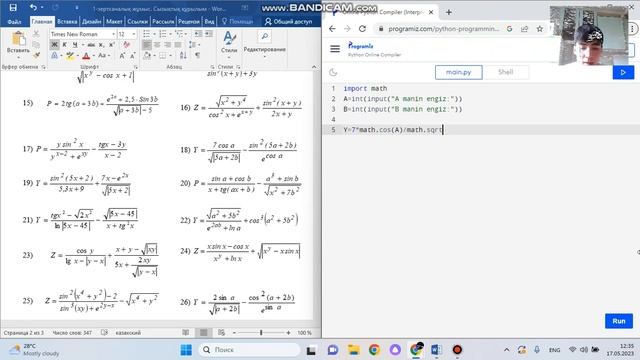Open the Windows Start menu

tap(186, 350)
